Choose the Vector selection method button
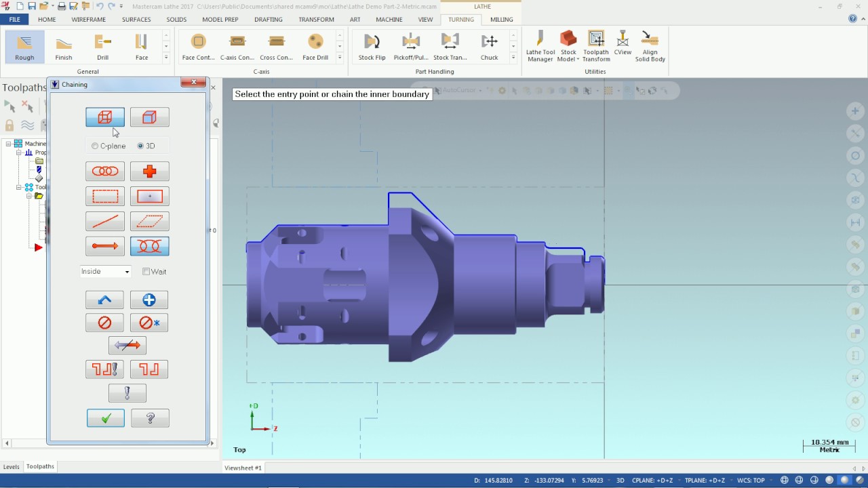 click(105, 246)
